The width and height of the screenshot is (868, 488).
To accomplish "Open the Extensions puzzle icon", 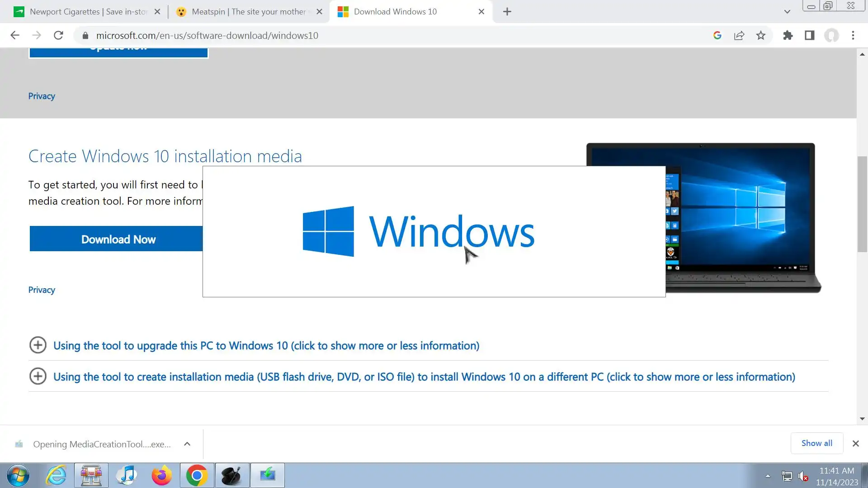I will (788, 35).
